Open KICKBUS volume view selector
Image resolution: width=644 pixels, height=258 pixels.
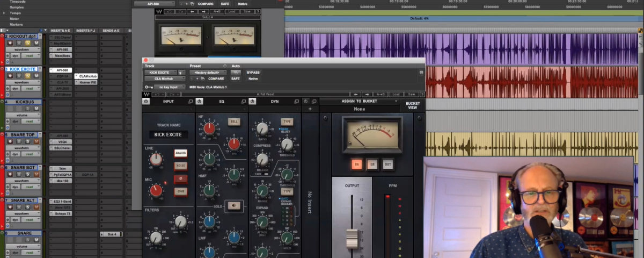(23, 115)
